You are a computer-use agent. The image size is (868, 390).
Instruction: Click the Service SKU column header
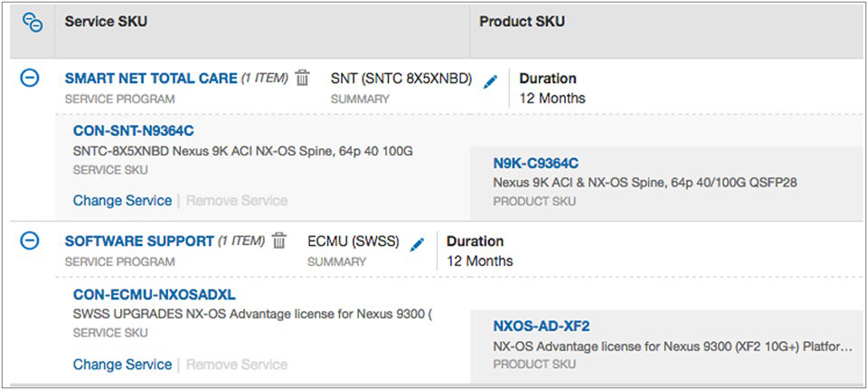(106, 22)
